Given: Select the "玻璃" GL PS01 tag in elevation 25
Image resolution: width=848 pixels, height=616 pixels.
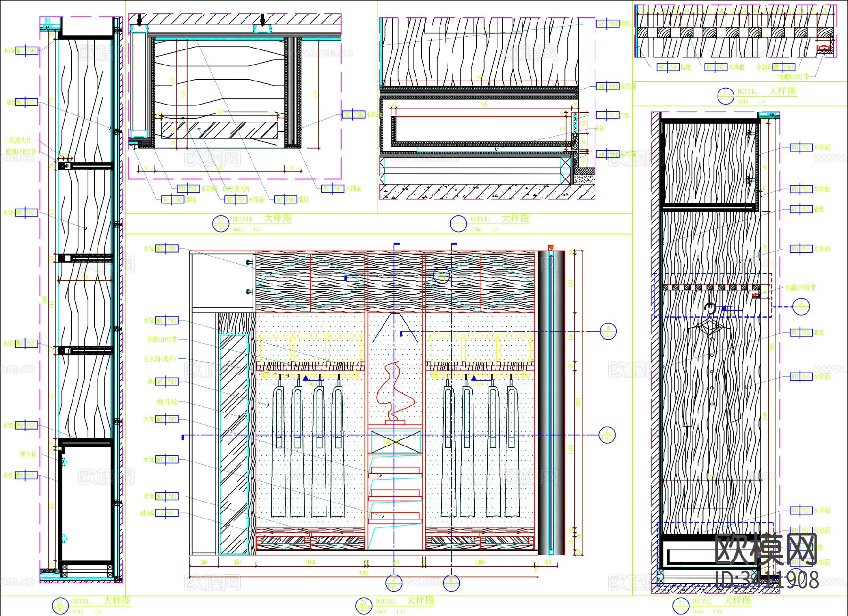Looking at the screenshot, I should pyautogui.click(x=167, y=513).
